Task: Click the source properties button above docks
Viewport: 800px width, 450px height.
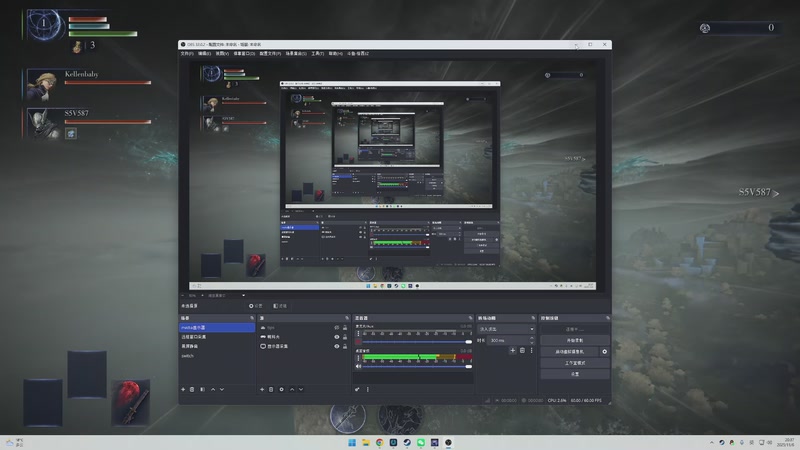Action: (x=256, y=306)
